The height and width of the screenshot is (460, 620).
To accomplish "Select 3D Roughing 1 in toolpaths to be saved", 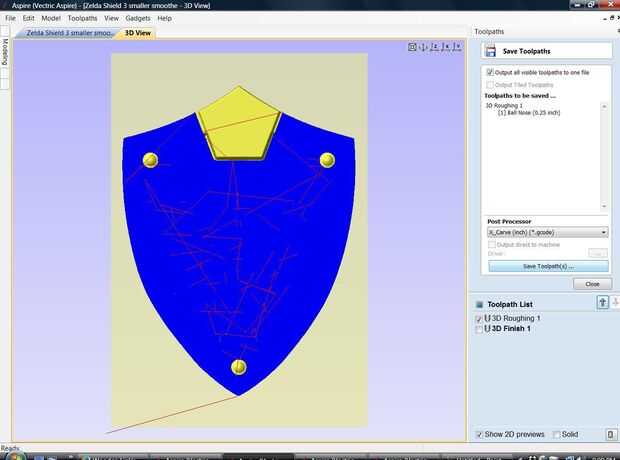I will point(504,106).
